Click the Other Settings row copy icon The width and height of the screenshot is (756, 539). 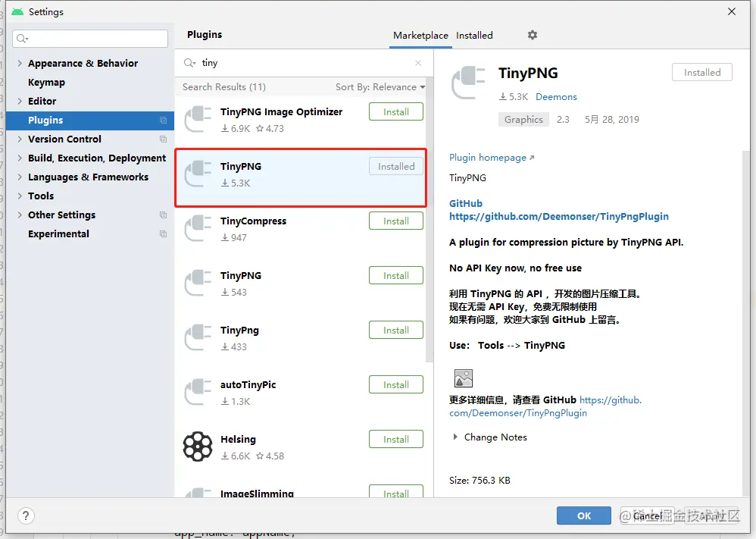[163, 215]
